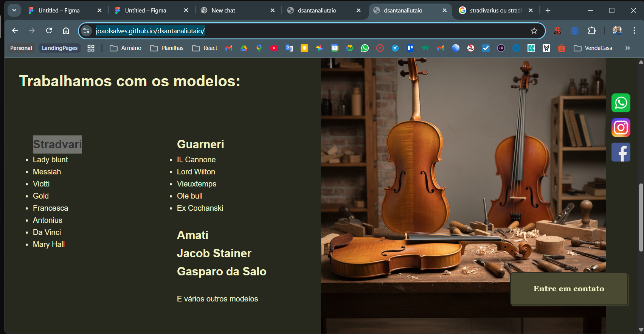Click the IL Cannone list item
Screen dimensions: 644x334
[x=196, y=160]
